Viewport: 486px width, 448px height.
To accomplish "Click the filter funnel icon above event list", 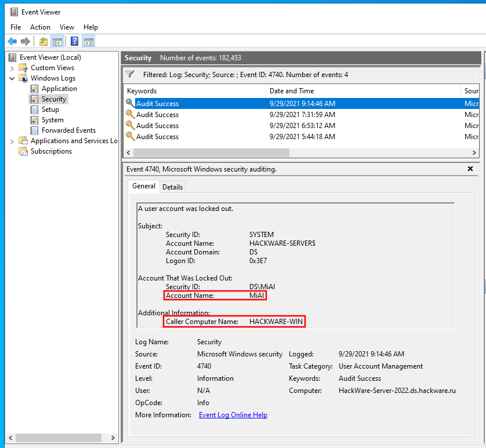I will 130,75.
